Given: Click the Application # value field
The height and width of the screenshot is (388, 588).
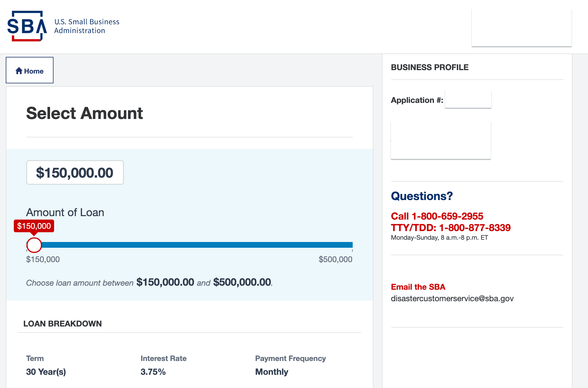Looking at the screenshot, I should point(468,99).
